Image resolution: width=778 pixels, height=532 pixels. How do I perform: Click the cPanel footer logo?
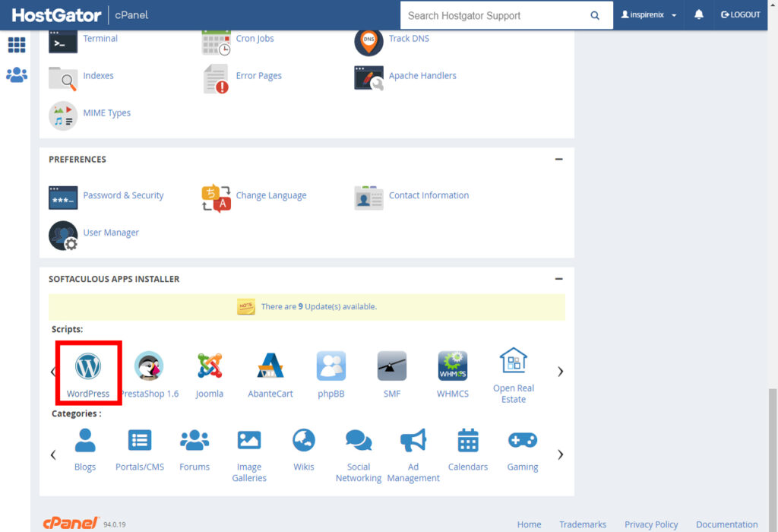[x=71, y=523]
